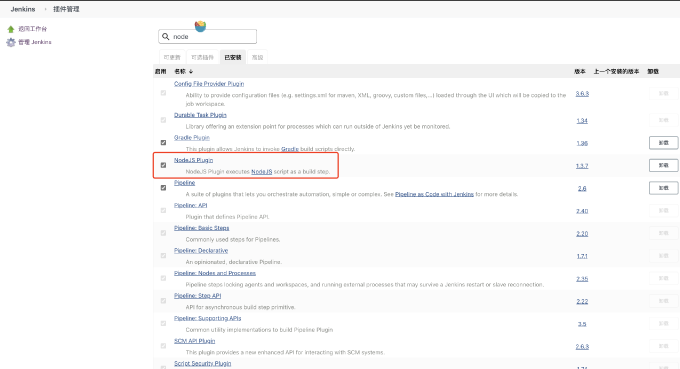Viewport: 680px width, 369px height.
Task: Open the 管理 Jenkins sidebar link
Action: (35, 42)
